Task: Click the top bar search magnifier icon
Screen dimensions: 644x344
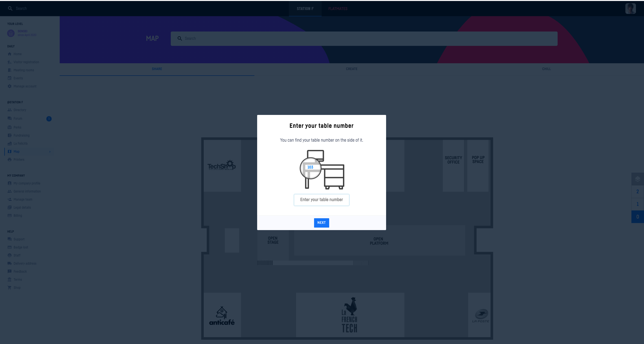Action: (10, 8)
